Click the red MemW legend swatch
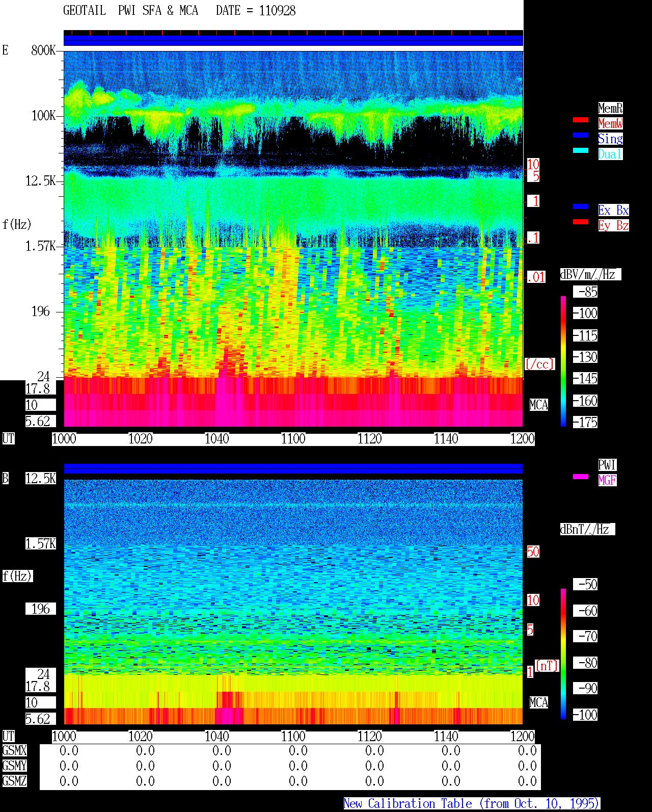 581,120
